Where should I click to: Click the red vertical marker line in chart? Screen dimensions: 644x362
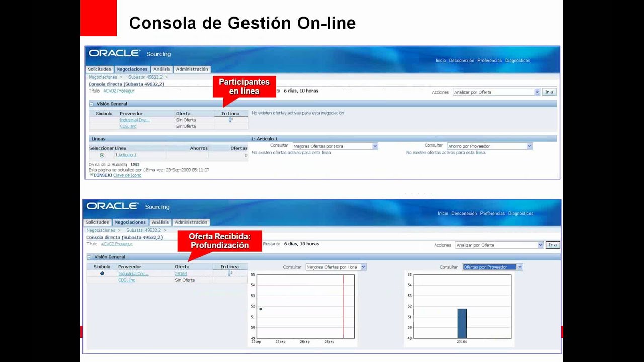pos(343,306)
